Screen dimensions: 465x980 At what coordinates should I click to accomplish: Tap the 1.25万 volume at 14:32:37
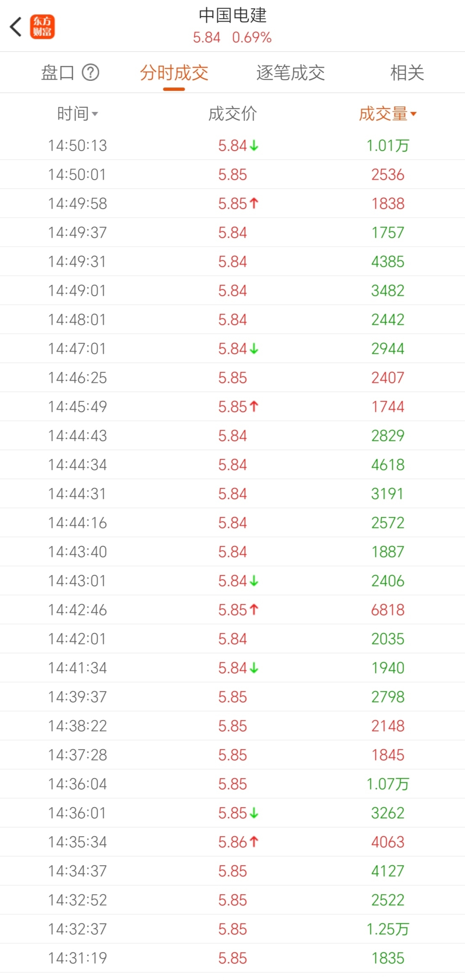click(x=388, y=929)
